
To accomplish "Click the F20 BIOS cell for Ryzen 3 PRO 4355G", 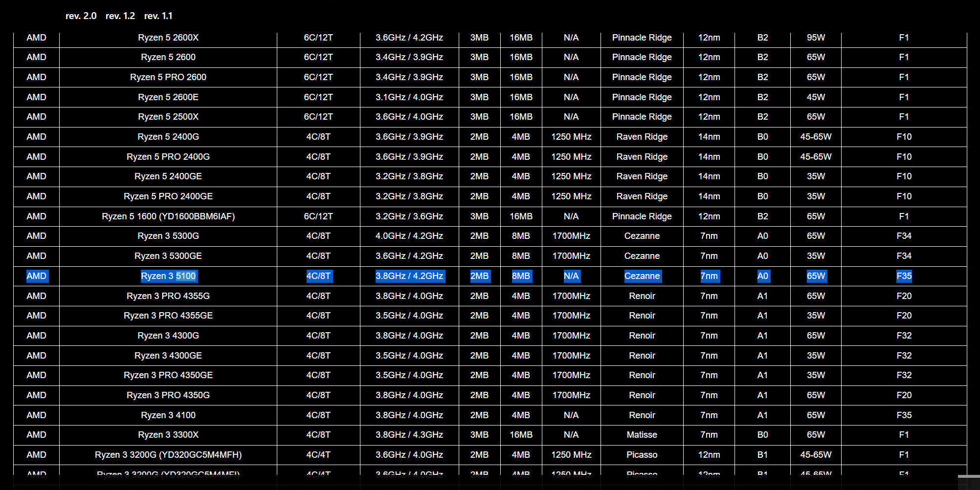I will (x=904, y=296).
